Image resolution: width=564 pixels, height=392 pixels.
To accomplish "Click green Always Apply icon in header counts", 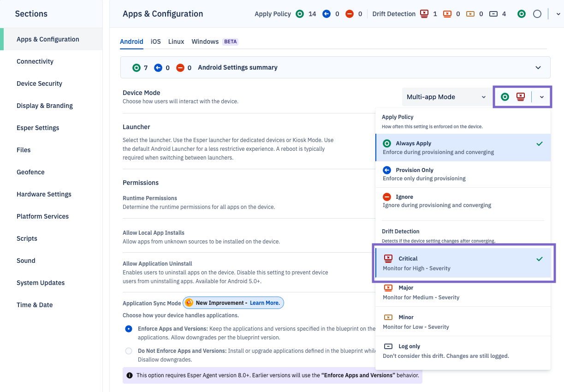I will coord(300,14).
